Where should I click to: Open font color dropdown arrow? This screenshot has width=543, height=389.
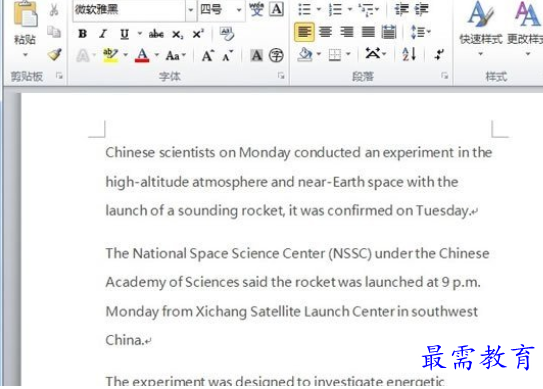tap(157, 55)
